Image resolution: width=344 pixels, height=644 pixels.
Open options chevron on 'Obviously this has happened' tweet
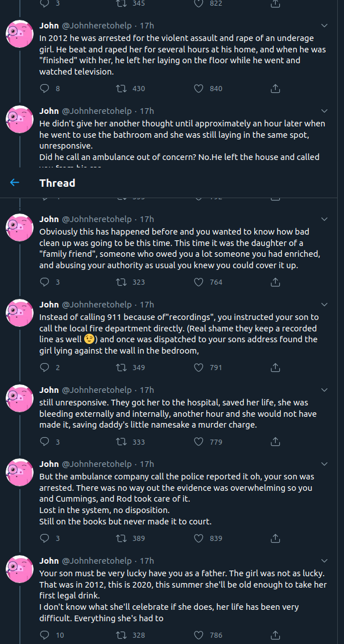[x=324, y=219]
